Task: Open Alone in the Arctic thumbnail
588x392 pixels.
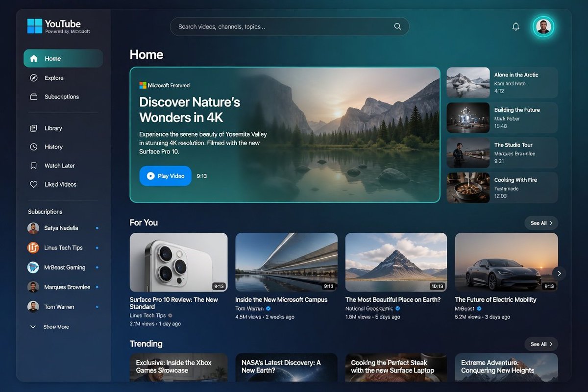Action: [x=468, y=83]
